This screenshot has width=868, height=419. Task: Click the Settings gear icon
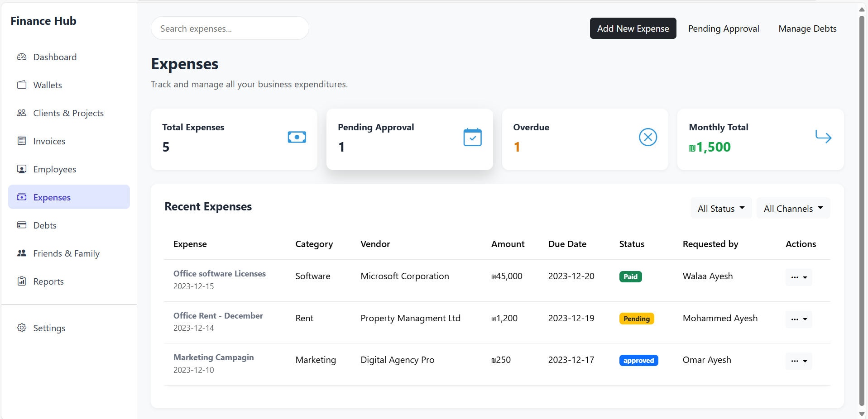point(22,328)
